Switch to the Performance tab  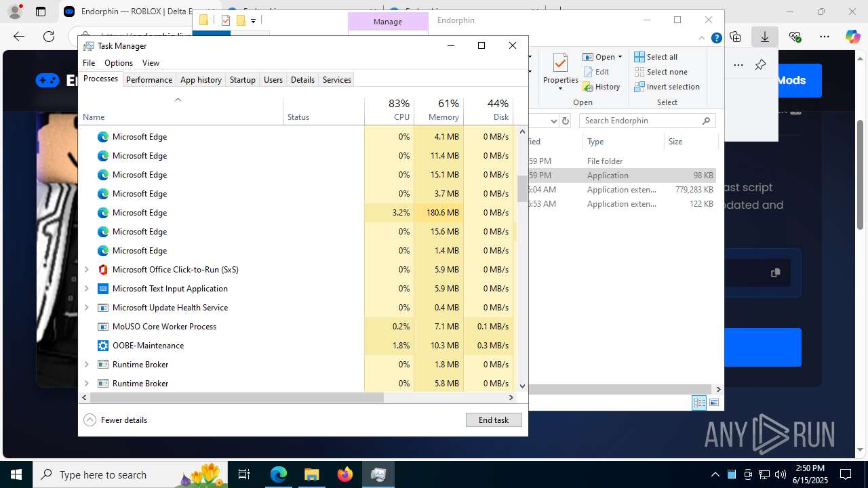149,80
